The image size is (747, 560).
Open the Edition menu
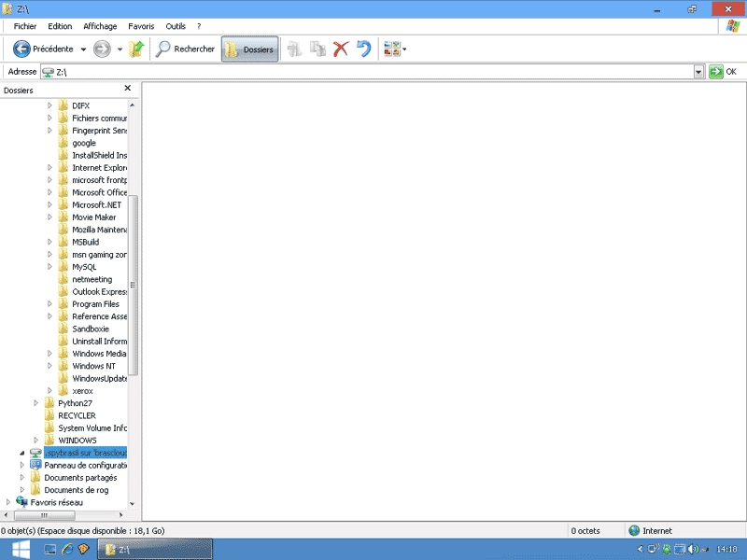click(x=60, y=26)
